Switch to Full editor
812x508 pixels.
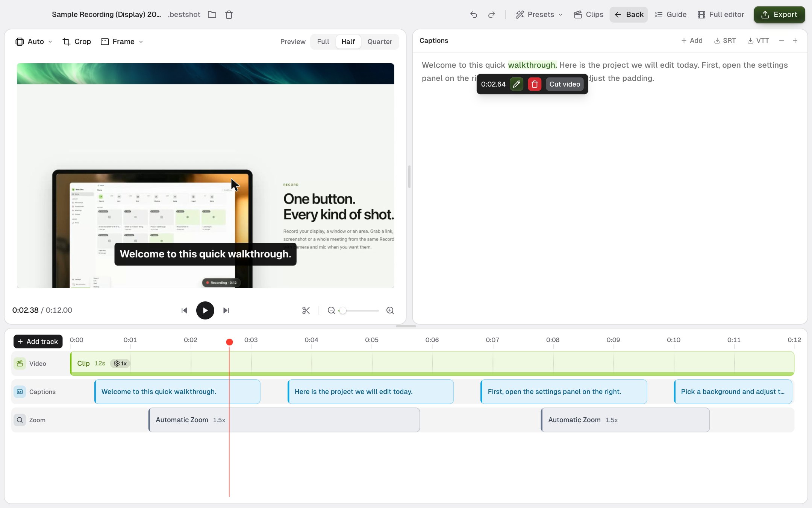[x=721, y=15]
